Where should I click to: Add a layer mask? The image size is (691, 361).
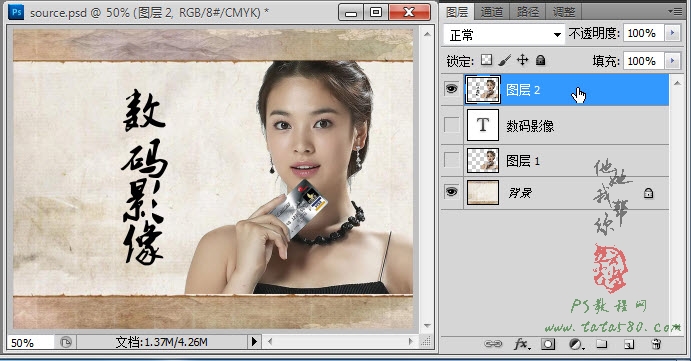pos(548,344)
